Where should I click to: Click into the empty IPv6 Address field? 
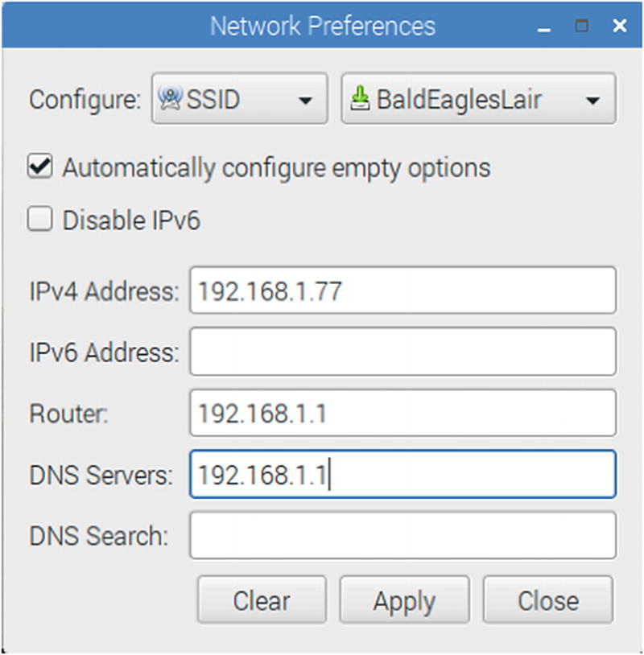click(402, 352)
